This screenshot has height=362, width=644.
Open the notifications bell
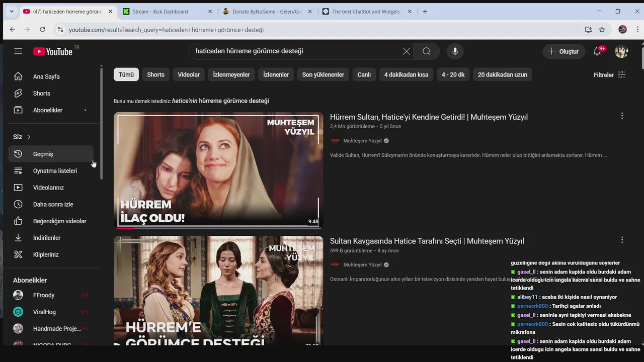pos(597,51)
